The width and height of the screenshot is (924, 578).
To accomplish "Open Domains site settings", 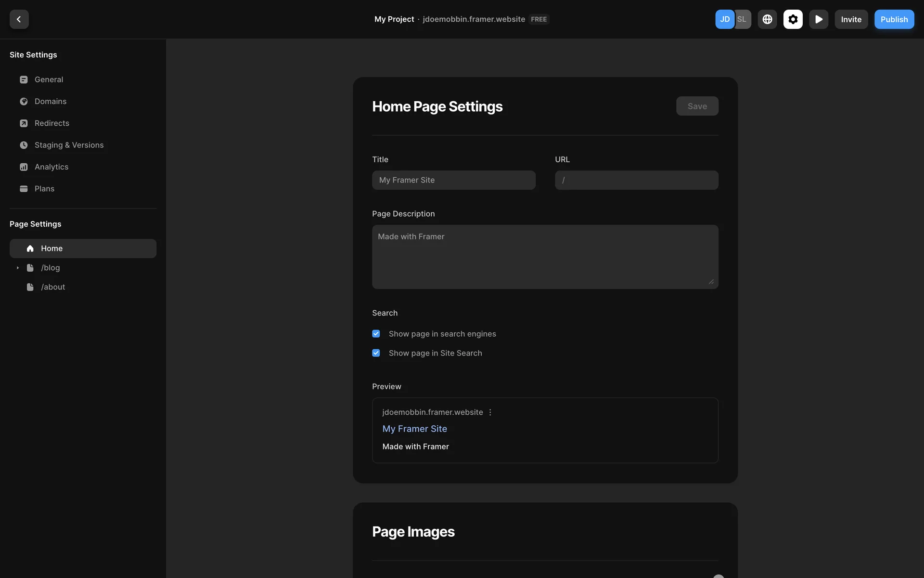I will [x=51, y=101].
